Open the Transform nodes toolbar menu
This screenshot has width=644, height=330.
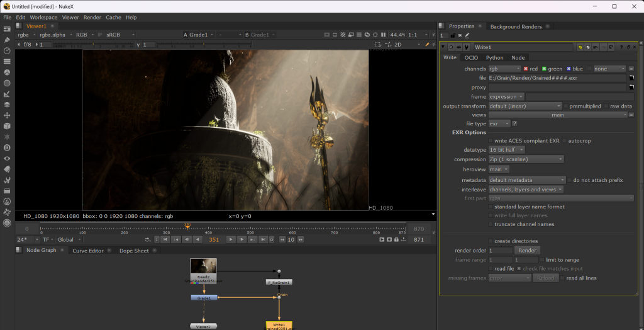(6, 115)
